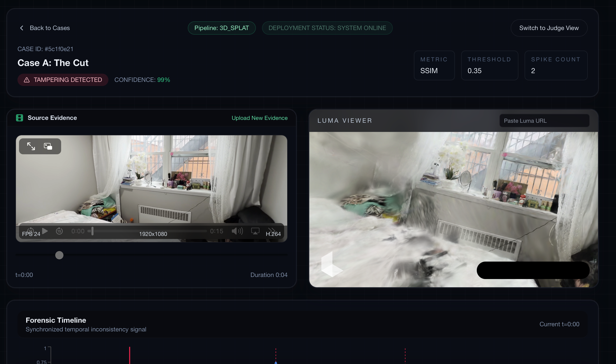The height and width of the screenshot is (364, 616).
Task: Open AirPlay output options
Action: click(255, 231)
